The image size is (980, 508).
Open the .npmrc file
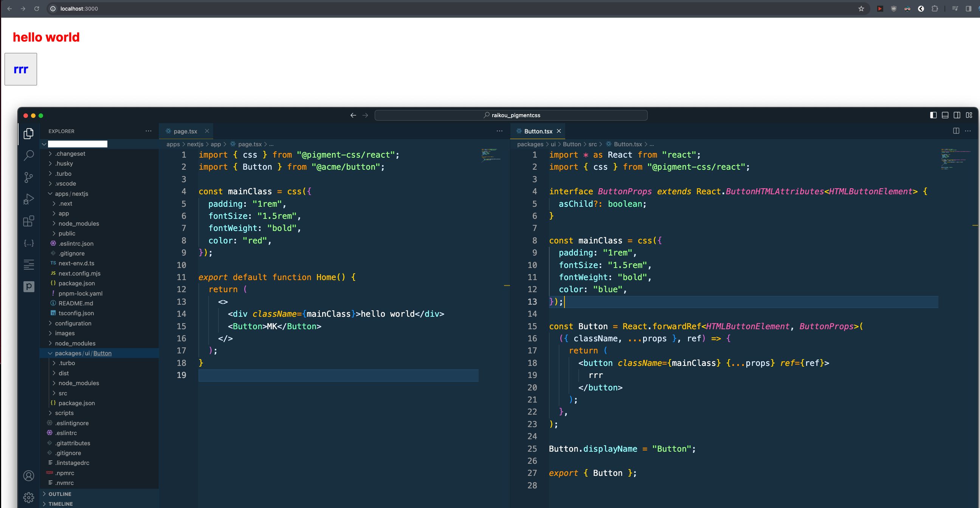click(99, 473)
